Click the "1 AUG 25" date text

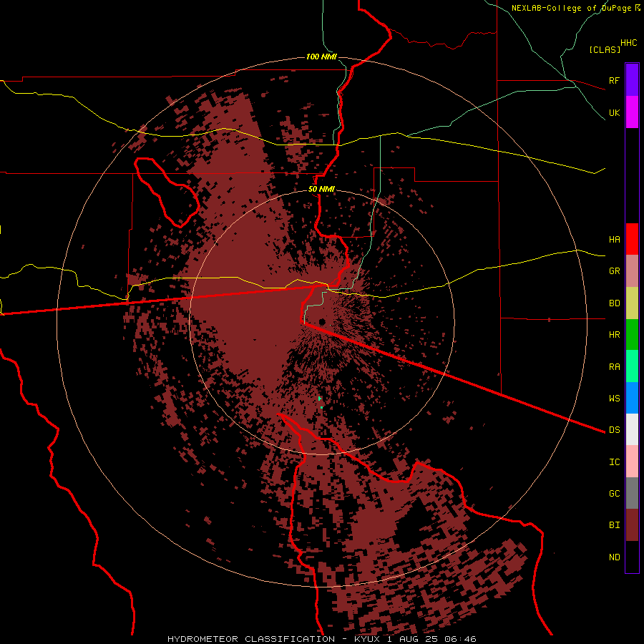414,639
